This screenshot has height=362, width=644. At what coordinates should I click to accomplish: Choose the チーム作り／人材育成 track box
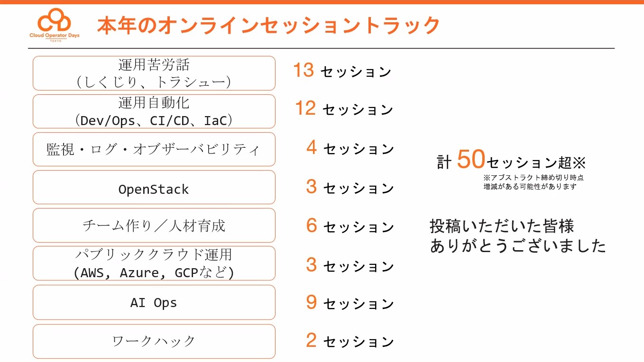pos(154,226)
